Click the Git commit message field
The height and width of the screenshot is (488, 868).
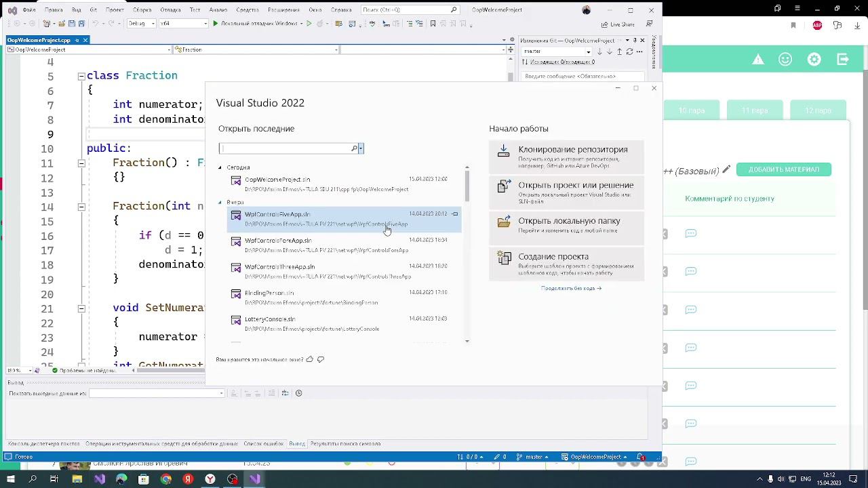click(x=584, y=77)
